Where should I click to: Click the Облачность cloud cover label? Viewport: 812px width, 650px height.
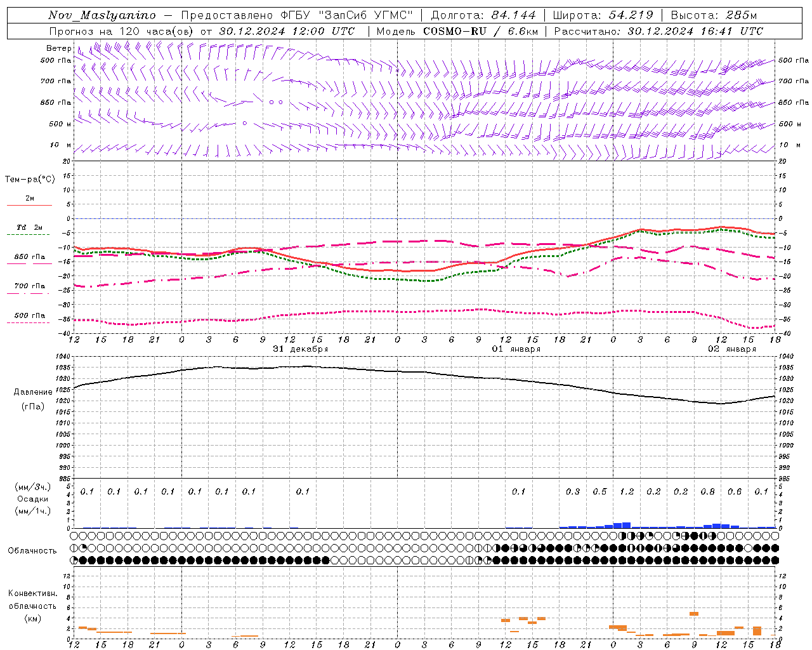point(32,551)
